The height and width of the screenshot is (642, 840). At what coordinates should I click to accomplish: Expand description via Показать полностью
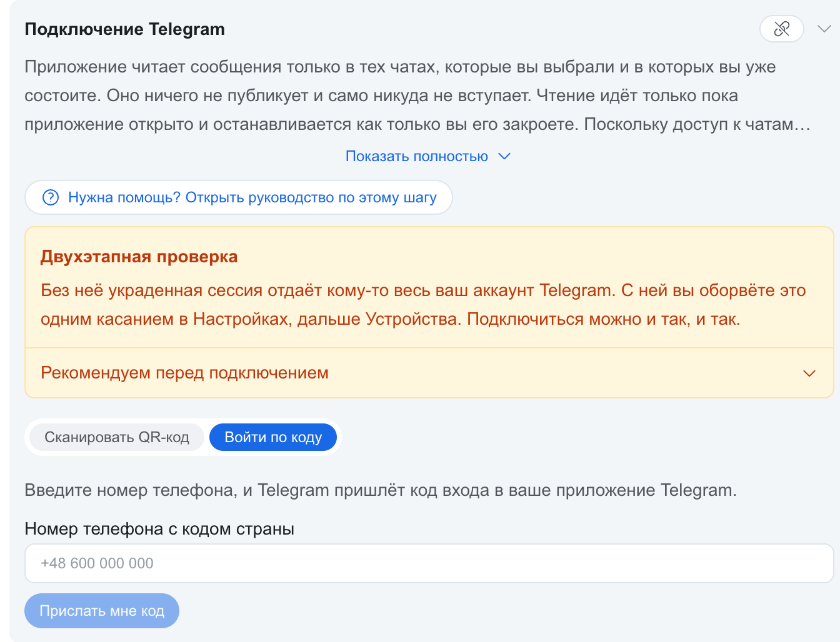[428, 156]
